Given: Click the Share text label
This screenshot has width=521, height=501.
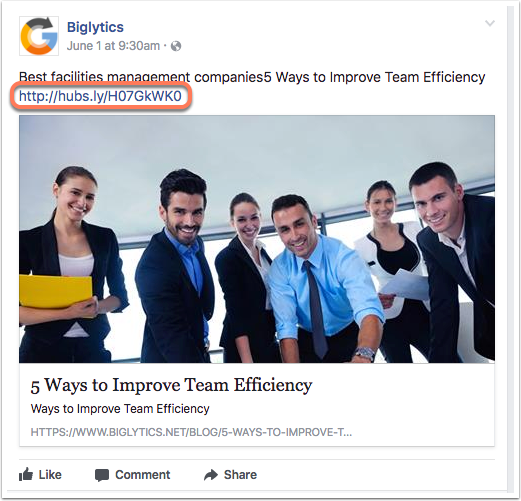Looking at the screenshot, I should pyautogui.click(x=240, y=475).
